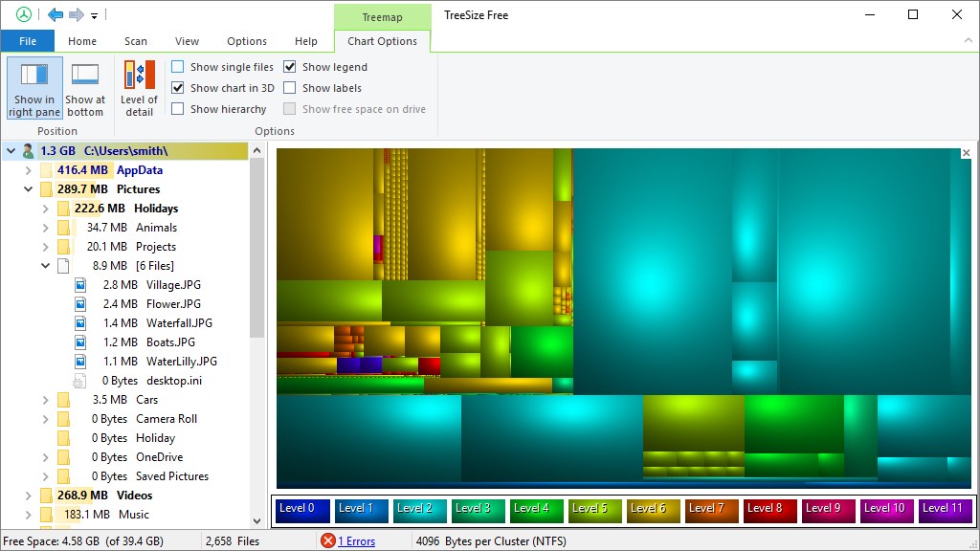This screenshot has height=551, width=980.
Task: Expand the Videos folder
Action: point(28,496)
